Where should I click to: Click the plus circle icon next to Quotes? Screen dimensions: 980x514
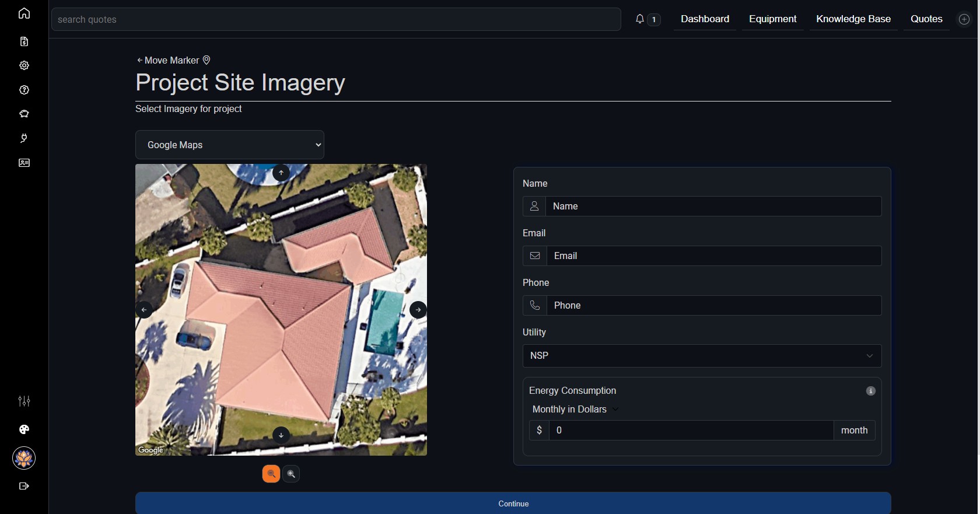[x=964, y=19]
